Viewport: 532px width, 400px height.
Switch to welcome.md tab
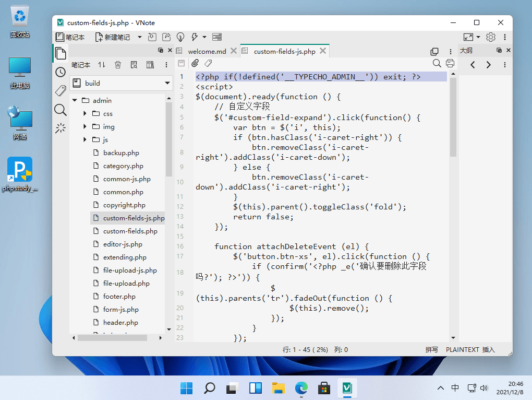[207, 51]
